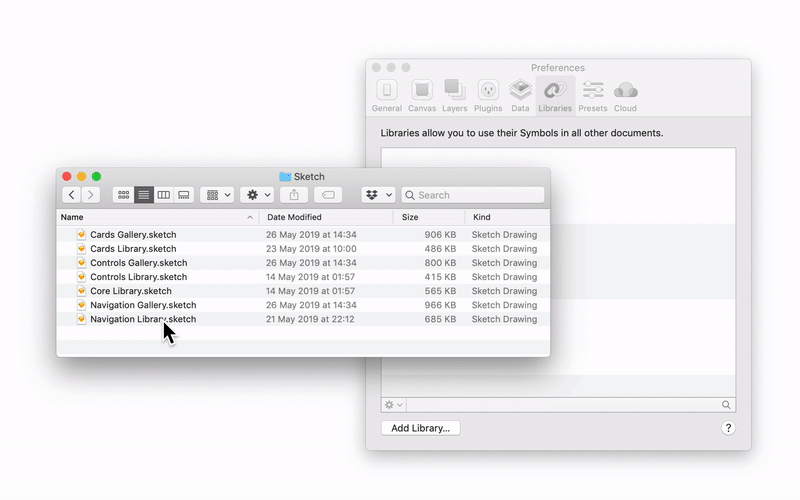The height and width of the screenshot is (500, 800).
Task: Minimize the Finder Sketch window
Action: [x=81, y=177]
